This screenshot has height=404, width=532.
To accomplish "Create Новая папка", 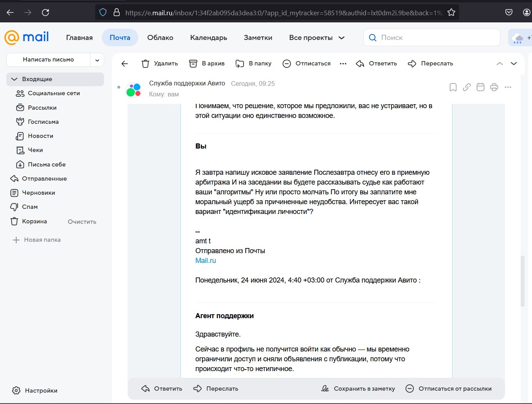I will tap(37, 240).
